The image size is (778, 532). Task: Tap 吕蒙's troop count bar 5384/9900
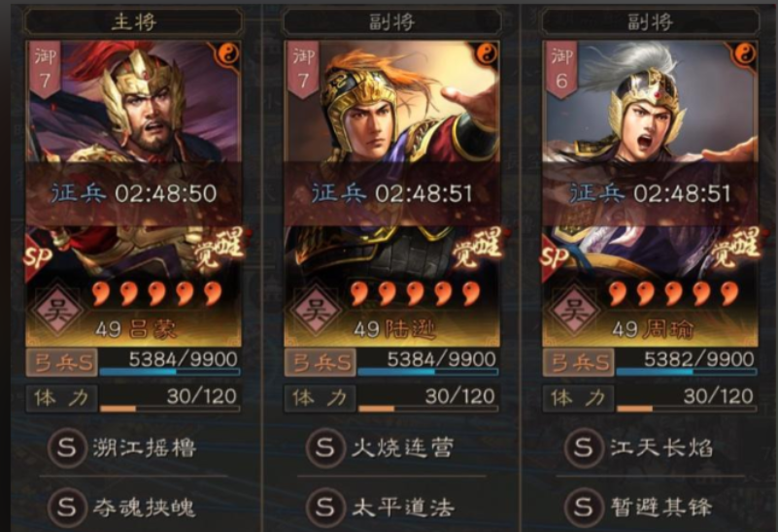click(170, 363)
